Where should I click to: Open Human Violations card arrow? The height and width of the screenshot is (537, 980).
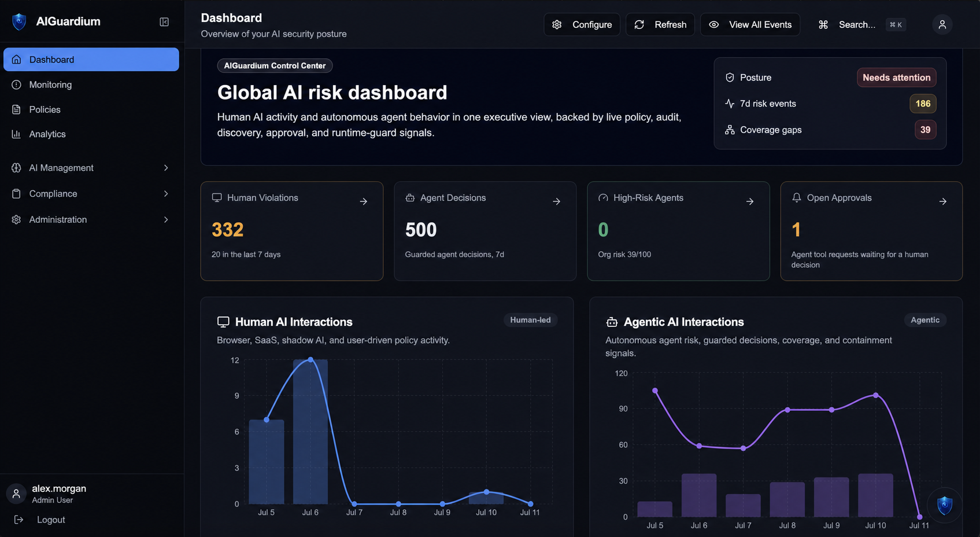point(364,201)
